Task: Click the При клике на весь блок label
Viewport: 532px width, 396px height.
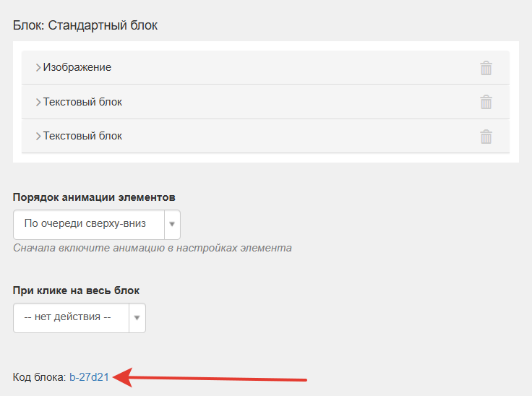Action: click(x=76, y=290)
